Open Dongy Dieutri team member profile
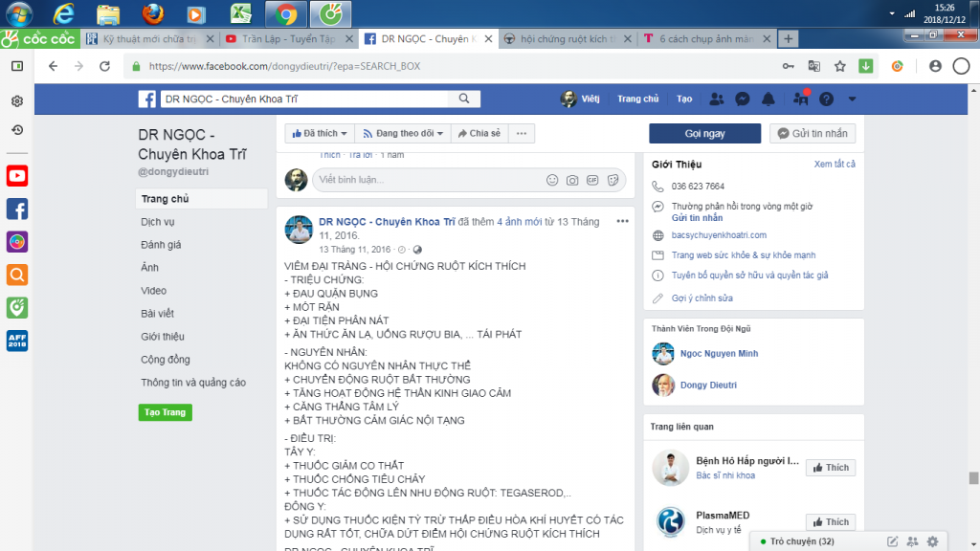The height and width of the screenshot is (551, 980). tap(708, 385)
